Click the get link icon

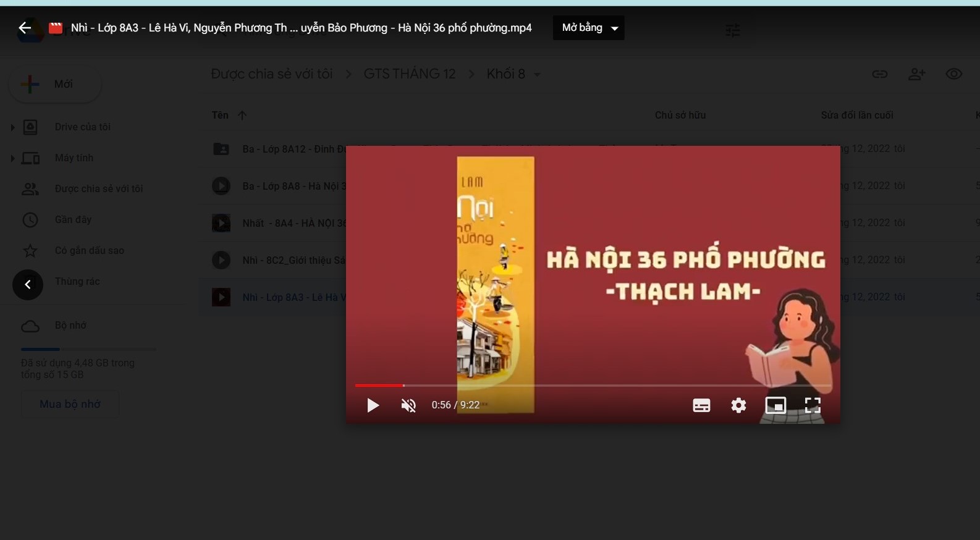(880, 74)
